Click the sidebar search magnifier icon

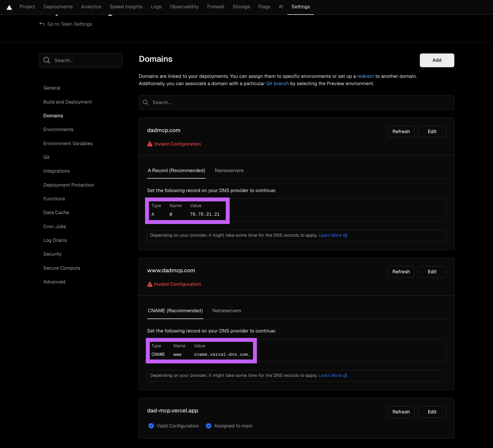coord(47,60)
